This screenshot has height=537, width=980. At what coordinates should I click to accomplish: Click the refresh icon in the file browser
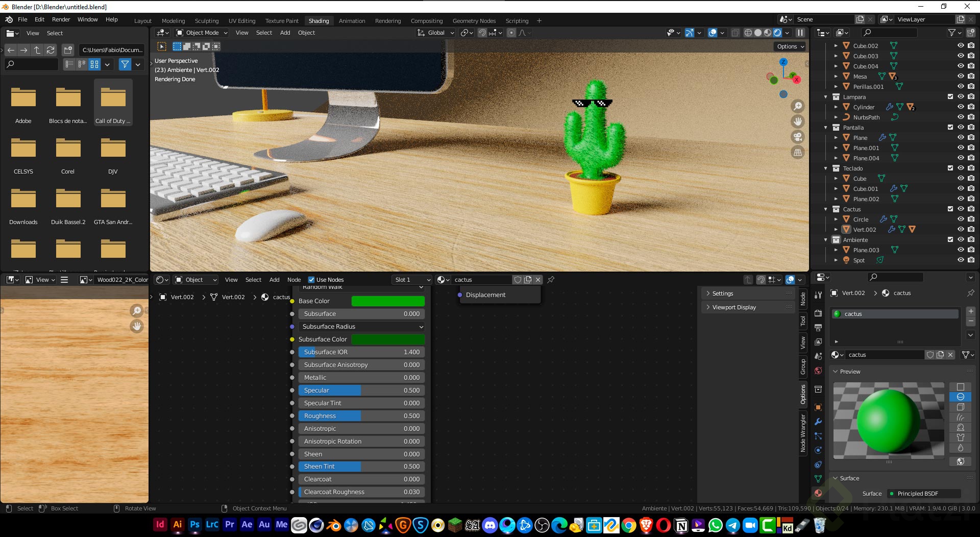click(51, 50)
